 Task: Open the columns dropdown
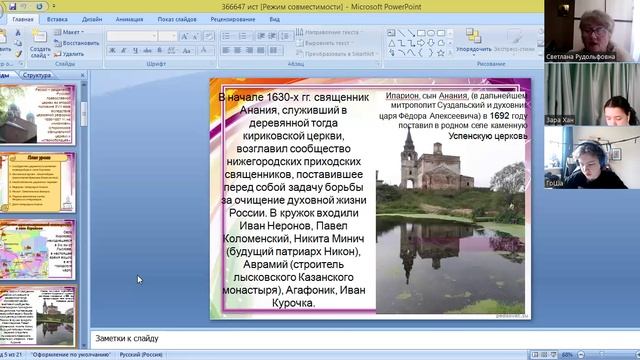275,50
